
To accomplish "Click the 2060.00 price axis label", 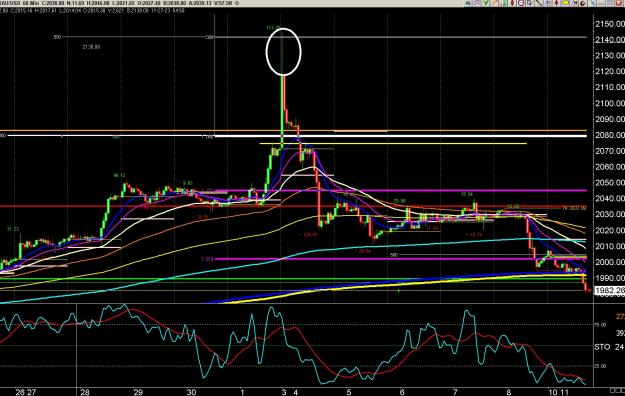I will coord(609,167).
